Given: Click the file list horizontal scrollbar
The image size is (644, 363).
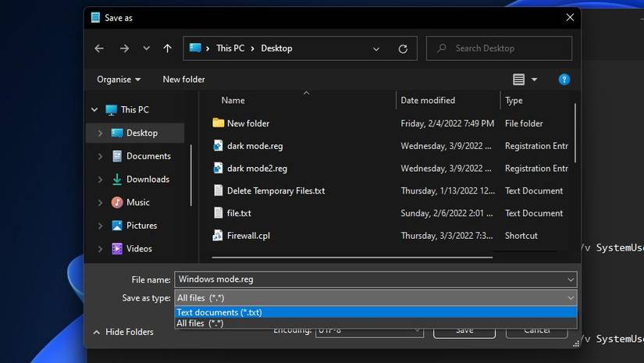Looking at the screenshot, I should [352, 258].
